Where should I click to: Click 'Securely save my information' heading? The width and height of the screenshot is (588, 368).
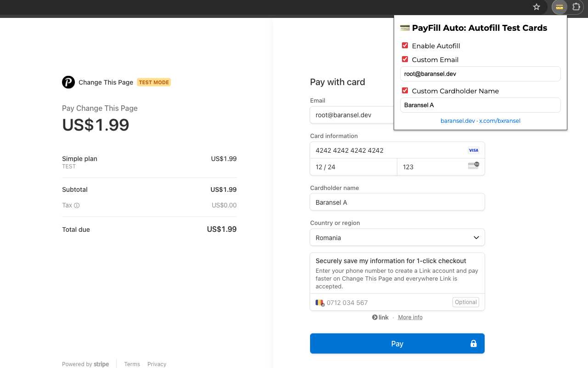[391, 261]
